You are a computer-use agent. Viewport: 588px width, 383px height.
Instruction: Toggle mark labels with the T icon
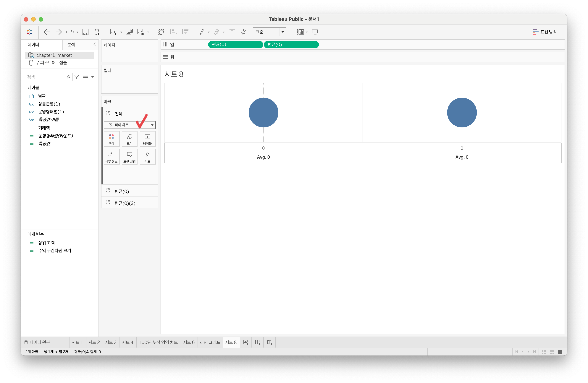point(232,32)
